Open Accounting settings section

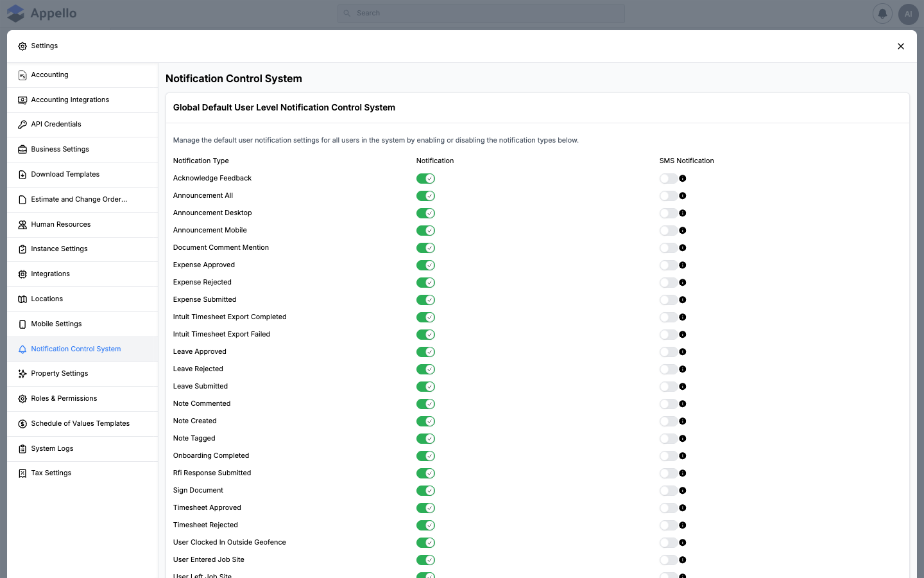point(82,75)
